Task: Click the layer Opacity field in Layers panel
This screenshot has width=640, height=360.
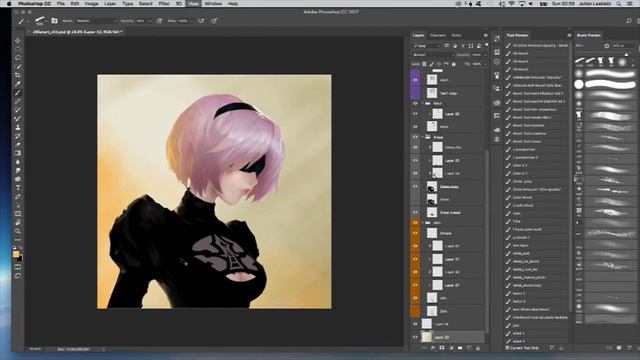Action: coord(478,55)
